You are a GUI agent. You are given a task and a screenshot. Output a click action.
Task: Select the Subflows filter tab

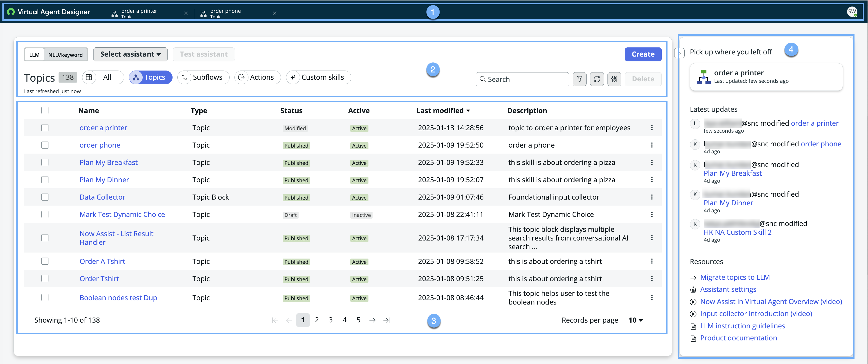pyautogui.click(x=203, y=78)
